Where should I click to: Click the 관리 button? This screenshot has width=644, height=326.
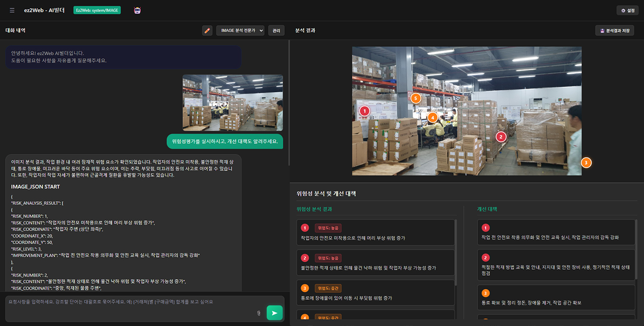pyautogui.click(x=276, y=31)
